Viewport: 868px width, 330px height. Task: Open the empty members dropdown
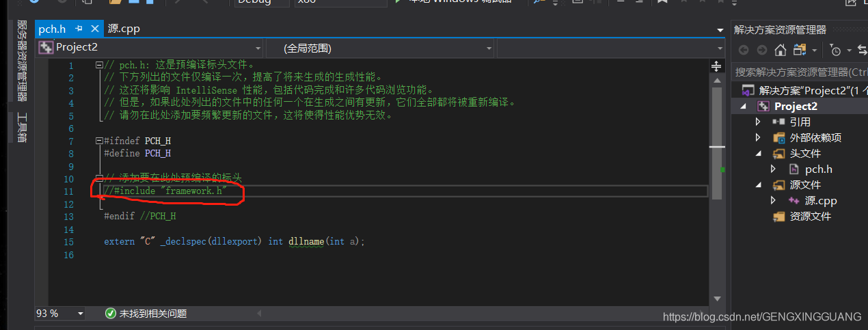(x=610, y=48)
